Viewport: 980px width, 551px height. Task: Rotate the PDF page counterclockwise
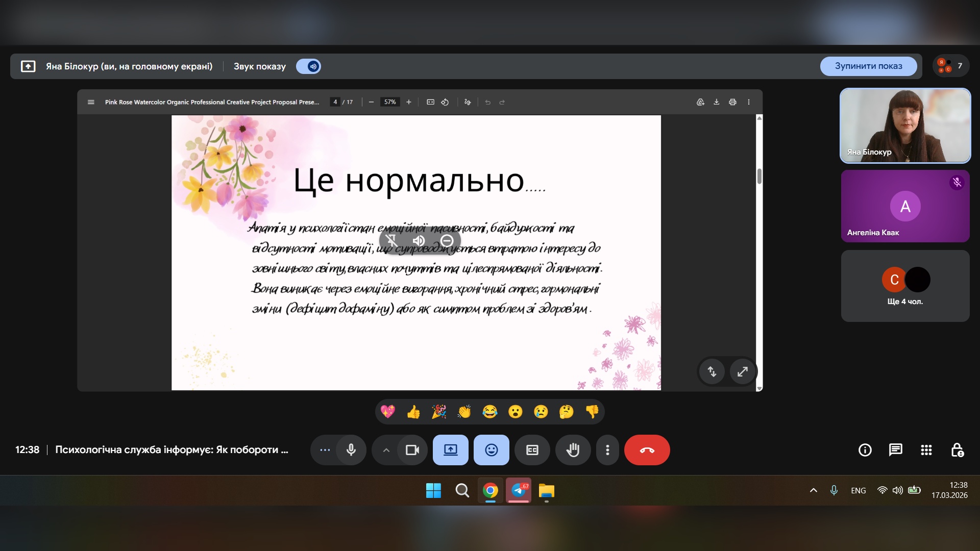coord(445,102)
